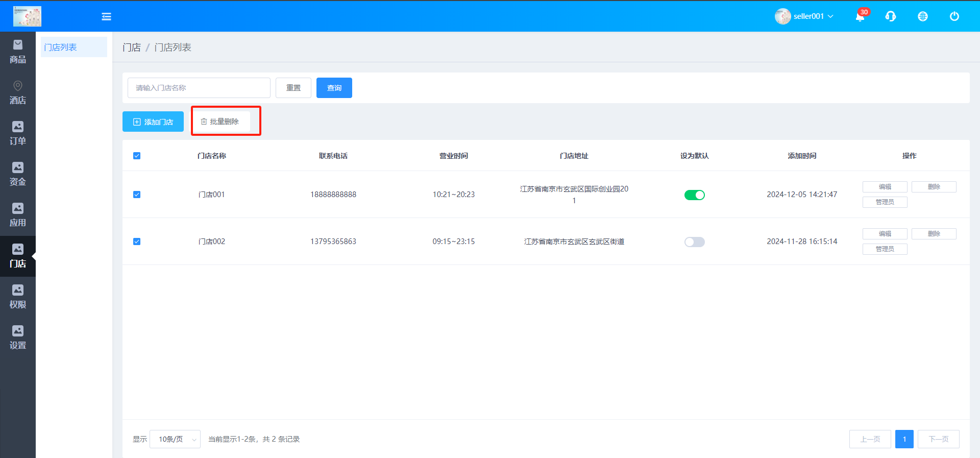
Task: Uncheck the checkbox for 门店001
Action: click(x=137, y=195)
